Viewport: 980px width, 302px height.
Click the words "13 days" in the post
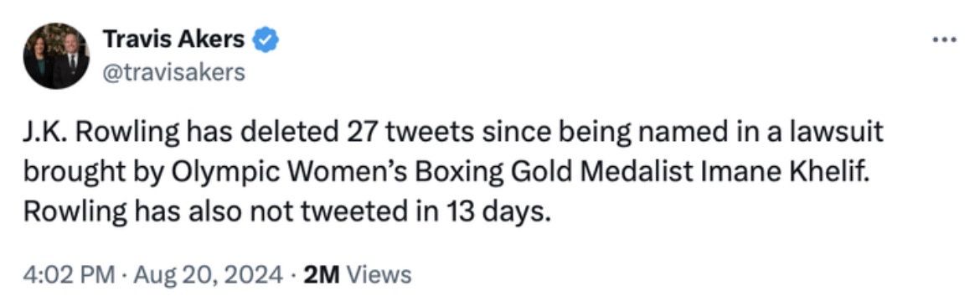coord(498,213)
